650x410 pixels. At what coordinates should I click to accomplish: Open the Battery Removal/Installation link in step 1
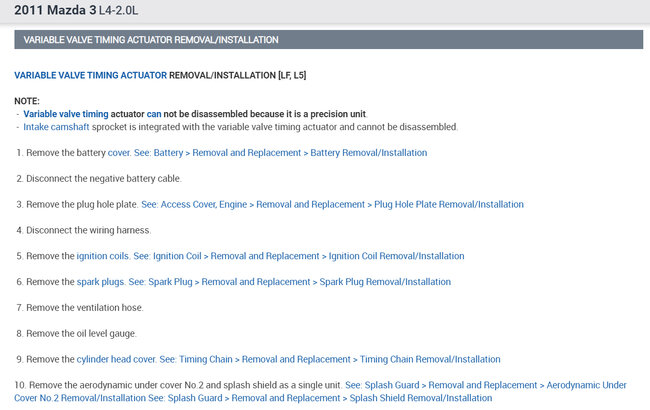[x=280, y=153]
